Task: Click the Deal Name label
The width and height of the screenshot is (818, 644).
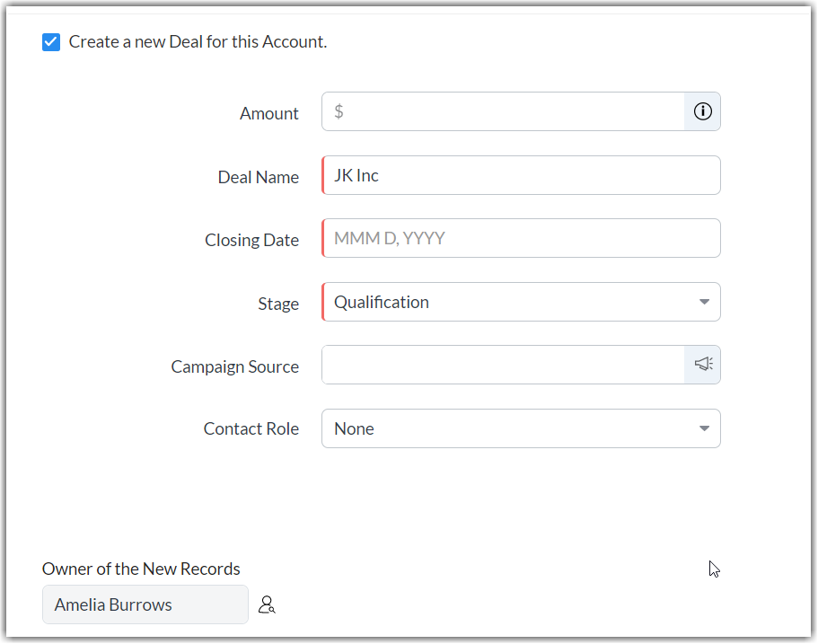Action: 259,177
